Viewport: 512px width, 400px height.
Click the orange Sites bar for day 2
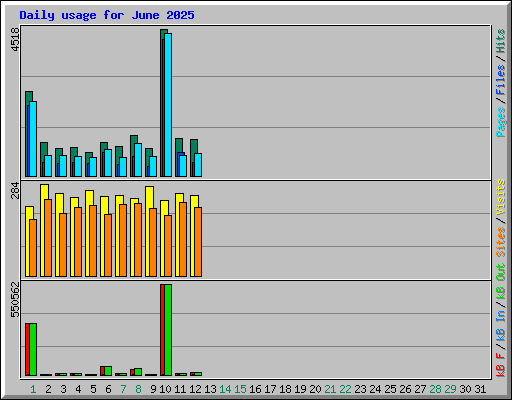coord(48,238)
